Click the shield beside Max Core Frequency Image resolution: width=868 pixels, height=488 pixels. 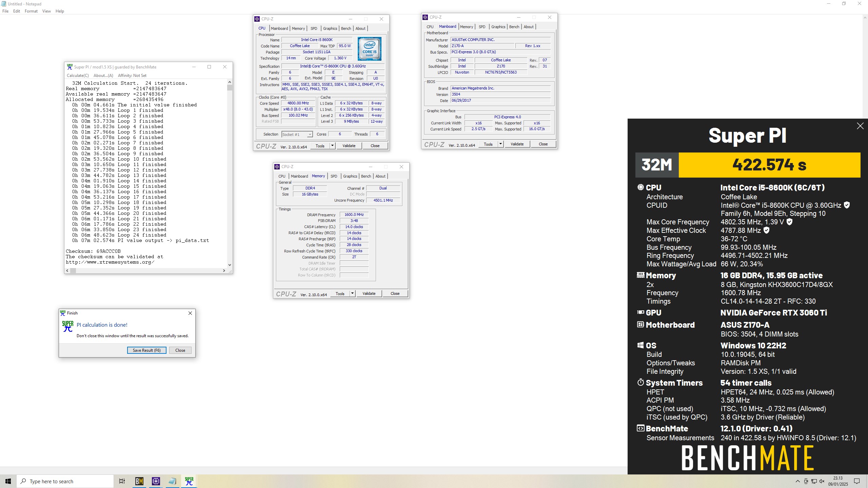pos(789,222)
